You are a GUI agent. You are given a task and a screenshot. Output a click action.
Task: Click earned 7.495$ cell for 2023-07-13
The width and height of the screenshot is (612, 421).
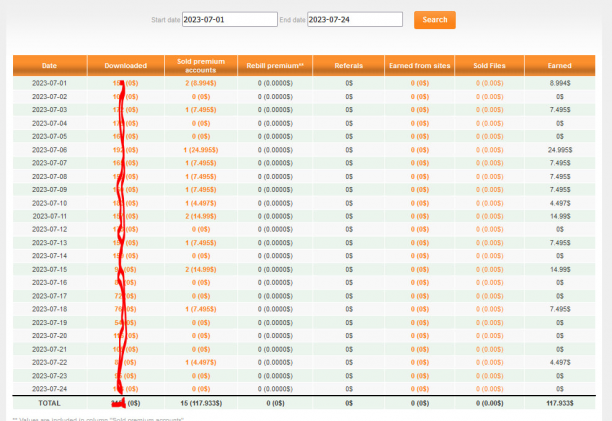pos(560,243)
